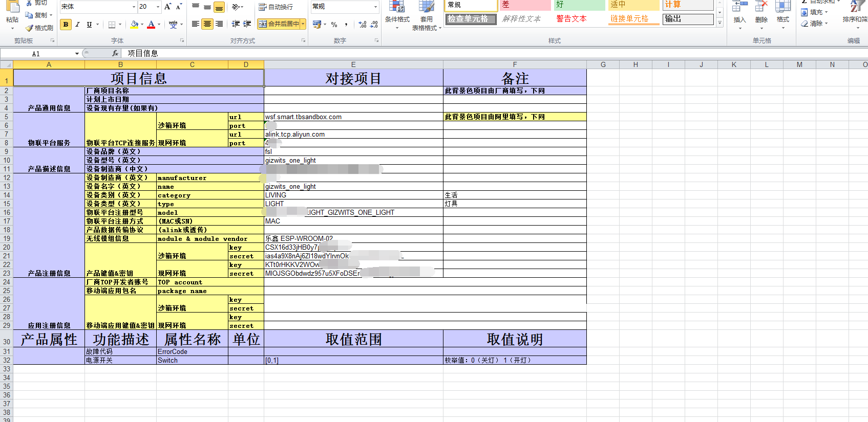Click the Percent Style icon
868x422 pixels.
334,24
